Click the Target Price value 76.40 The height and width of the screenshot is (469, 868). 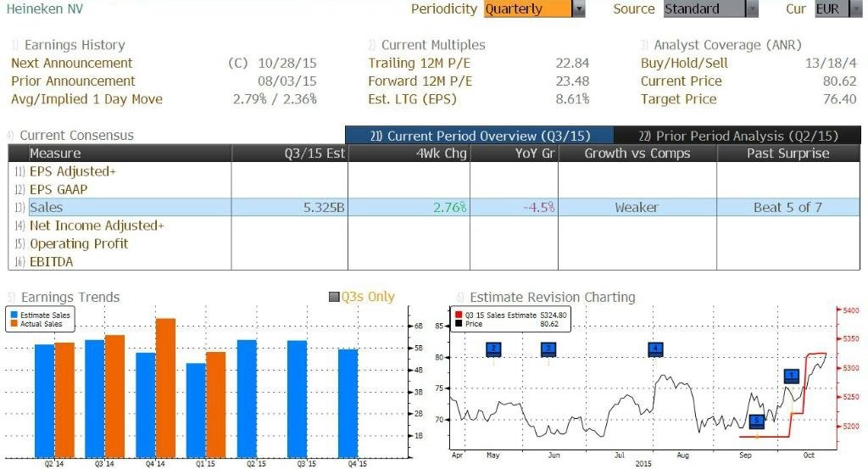(840, 100)
